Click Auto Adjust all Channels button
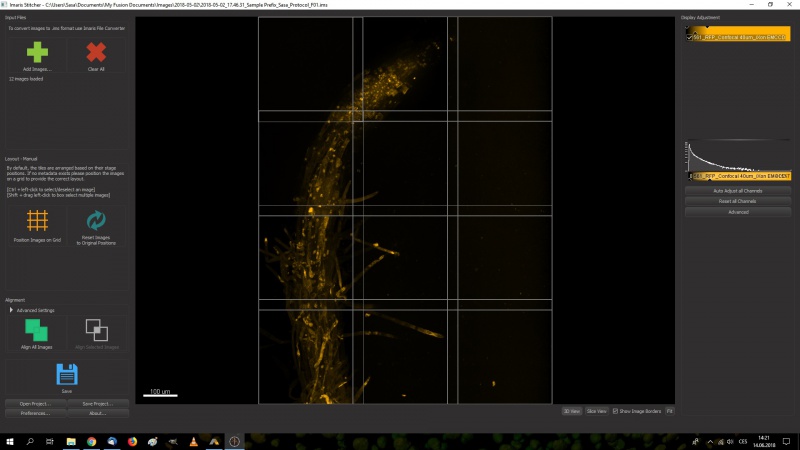Screen dimensions: 800x450 pyautogui.click(x=738, y=190)
